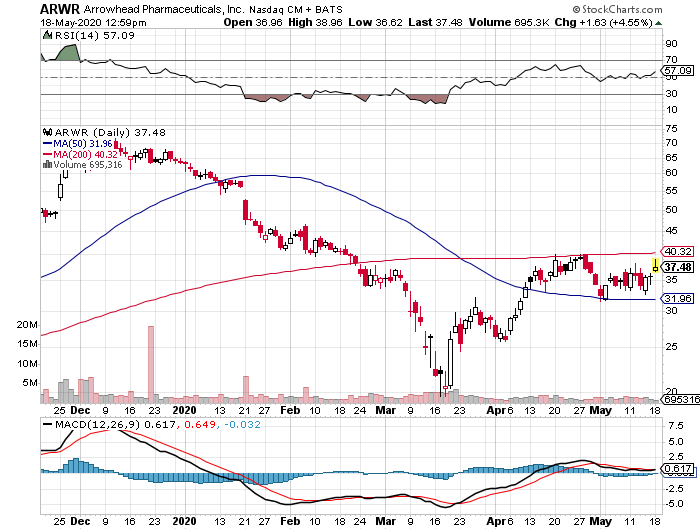
Task: Click the May date label under the price chart
Action: [600, 410]
